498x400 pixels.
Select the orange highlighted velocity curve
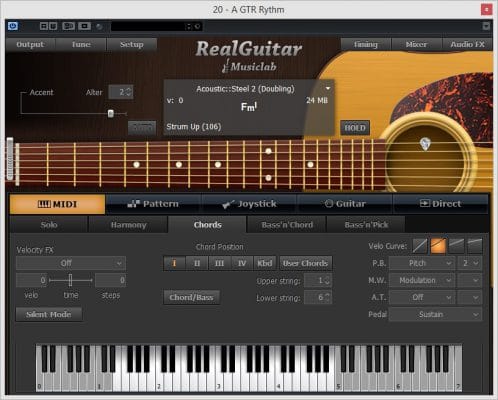pyautogui.click(x=438, y=246)
